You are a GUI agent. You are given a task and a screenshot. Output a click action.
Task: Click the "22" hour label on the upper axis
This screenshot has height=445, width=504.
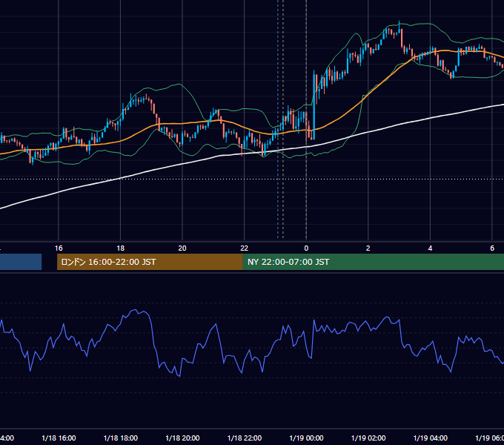tap(245, 248)
